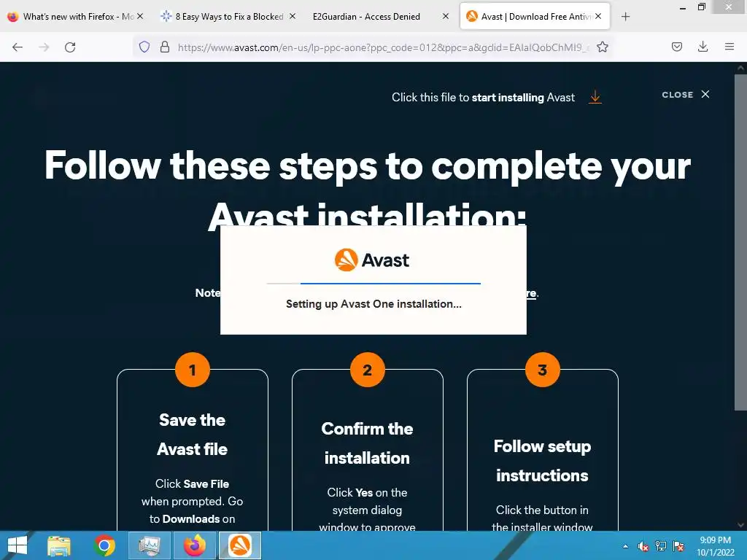
Task: Open the system monitor taskbar app
Action: (x=150, y=545)
